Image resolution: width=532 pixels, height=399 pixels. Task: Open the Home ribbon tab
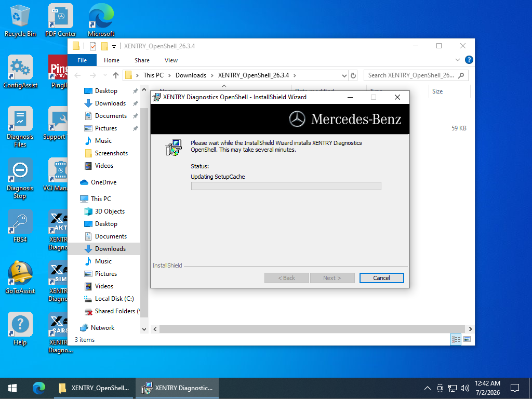112,60
